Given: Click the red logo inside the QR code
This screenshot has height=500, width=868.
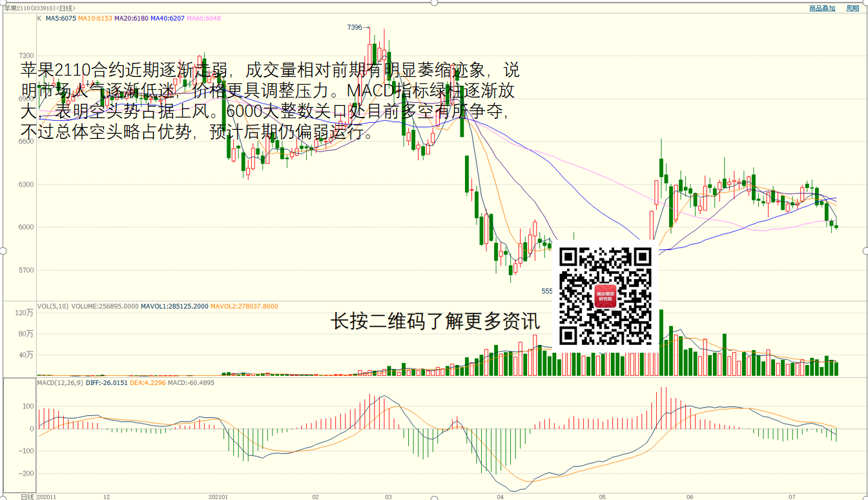Looking at the screenshot, I should 605,296.
